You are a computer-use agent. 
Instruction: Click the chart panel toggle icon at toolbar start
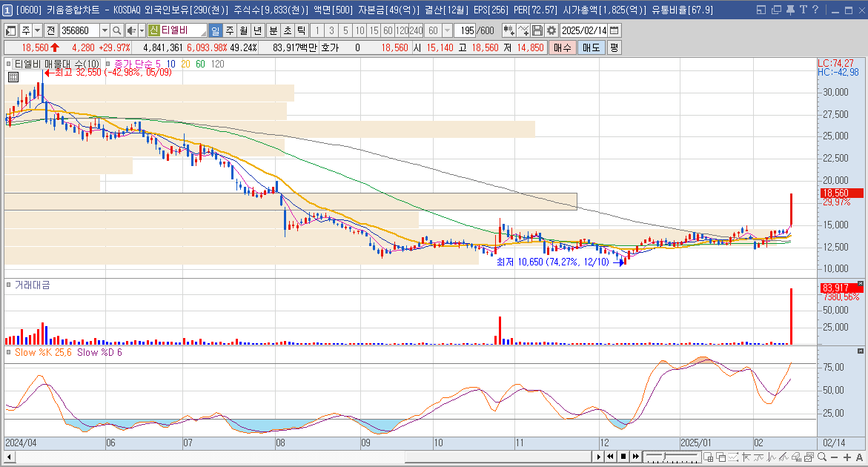[11, 30]
